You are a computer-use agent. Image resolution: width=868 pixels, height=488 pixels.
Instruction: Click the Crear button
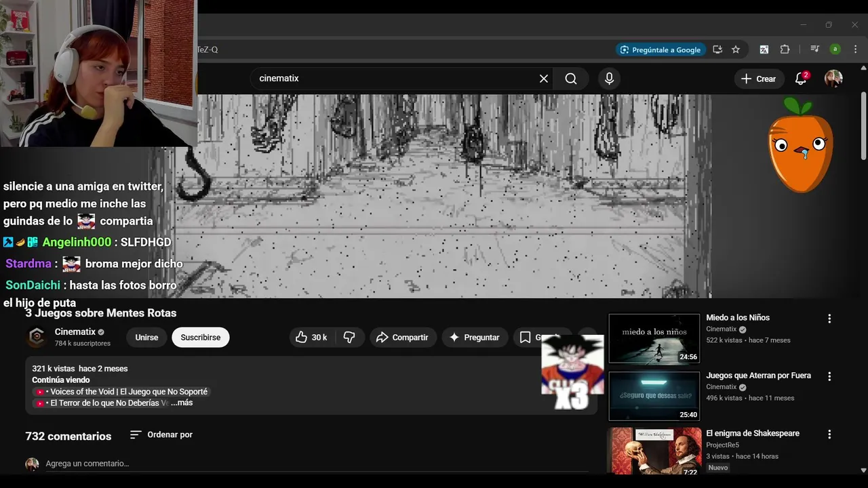click(x=759, y=79)
